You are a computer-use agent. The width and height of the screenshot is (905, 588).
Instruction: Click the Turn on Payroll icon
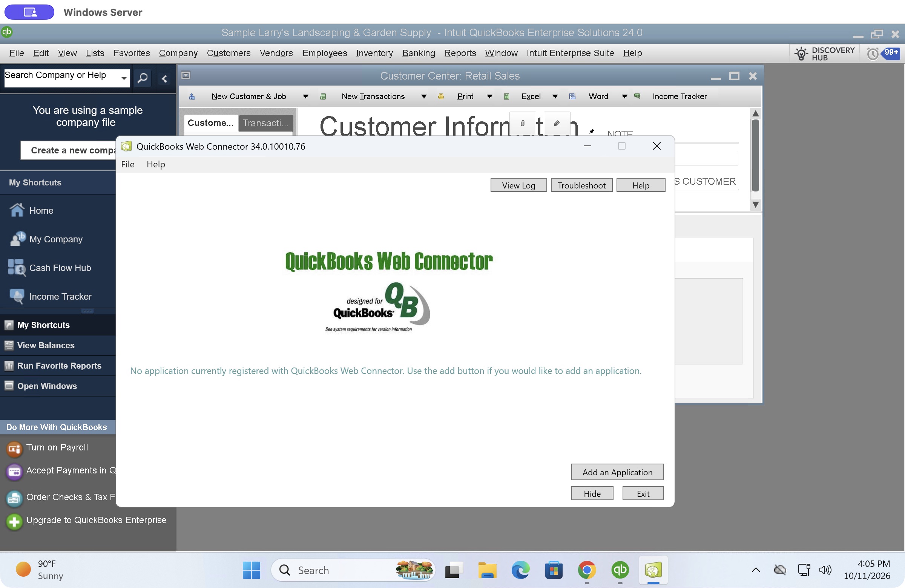pyautogui.click(x=14, y=449)
